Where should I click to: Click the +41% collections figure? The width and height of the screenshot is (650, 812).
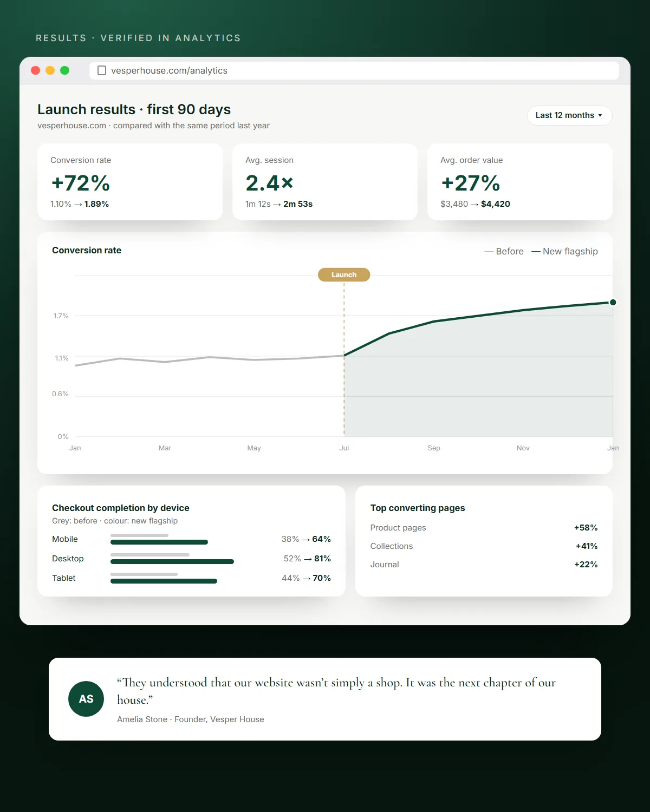587,546
